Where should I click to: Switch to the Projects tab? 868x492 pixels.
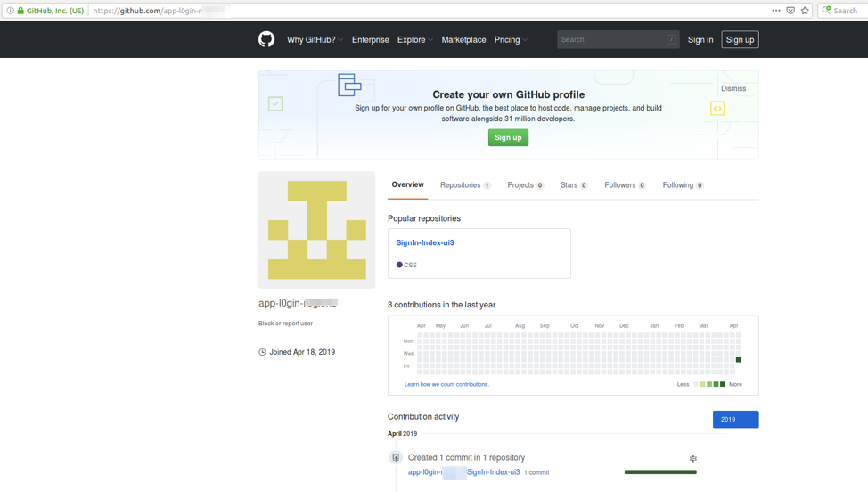pos(525,185)
